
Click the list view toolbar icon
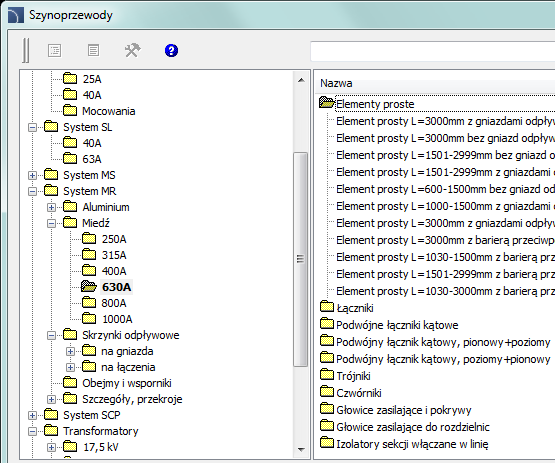[x=93, y=51]
